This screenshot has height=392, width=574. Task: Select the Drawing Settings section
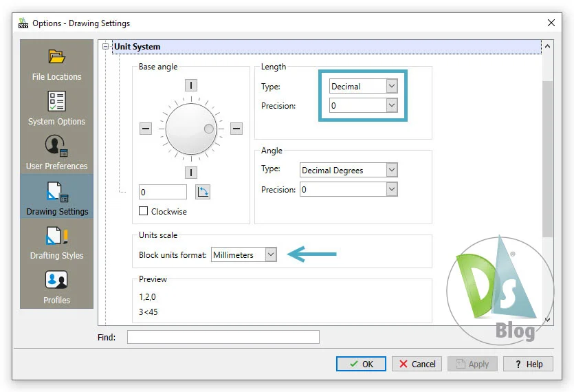tap(56, 197)
